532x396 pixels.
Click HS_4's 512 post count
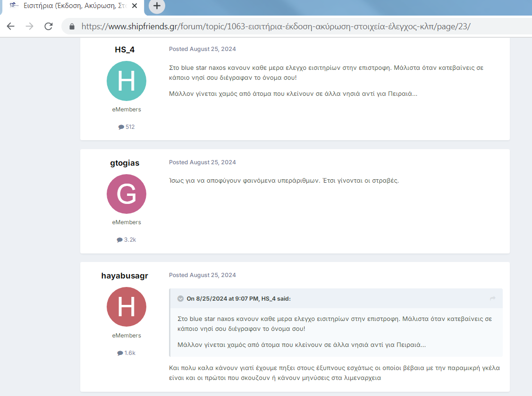127,127
